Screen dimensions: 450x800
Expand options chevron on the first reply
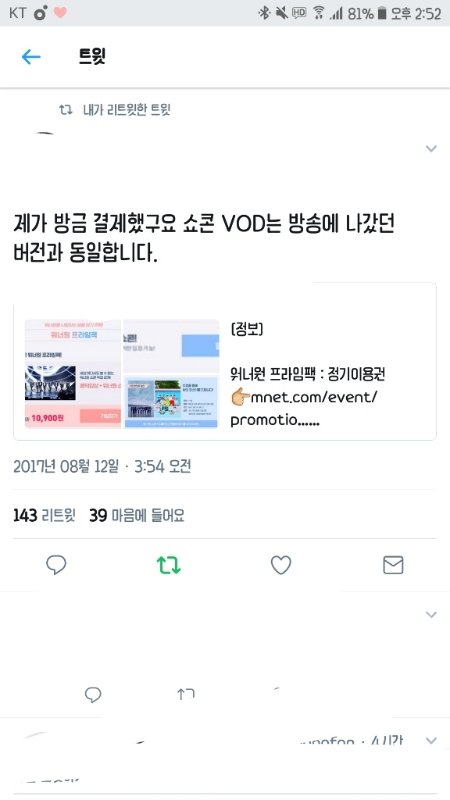431,614
